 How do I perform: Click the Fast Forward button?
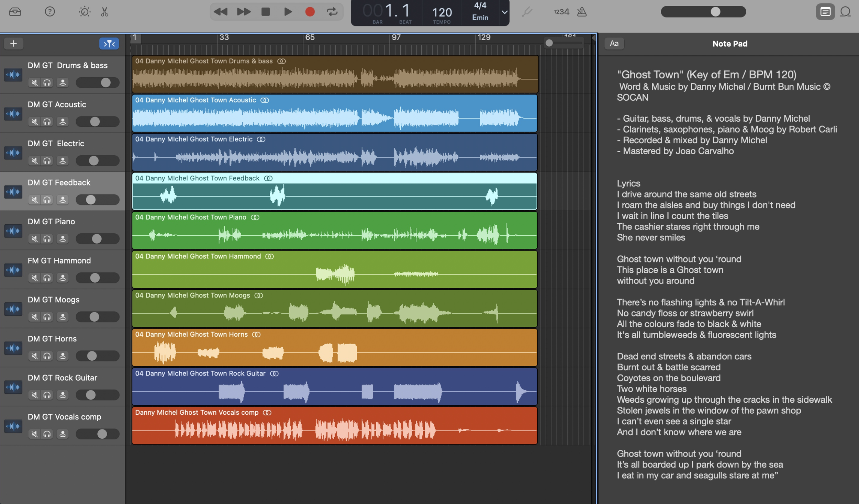244,12
